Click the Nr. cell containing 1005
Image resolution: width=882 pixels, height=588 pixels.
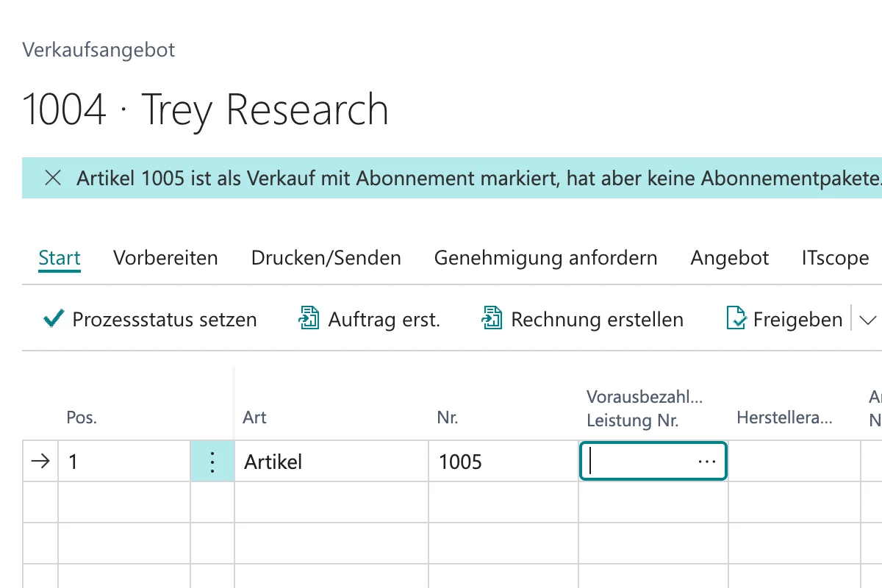point(503,462)
